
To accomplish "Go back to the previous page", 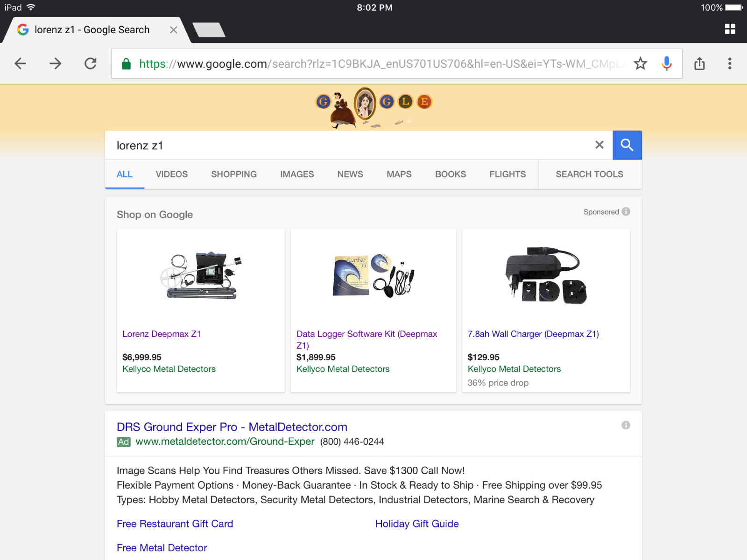I will [21, 63].
